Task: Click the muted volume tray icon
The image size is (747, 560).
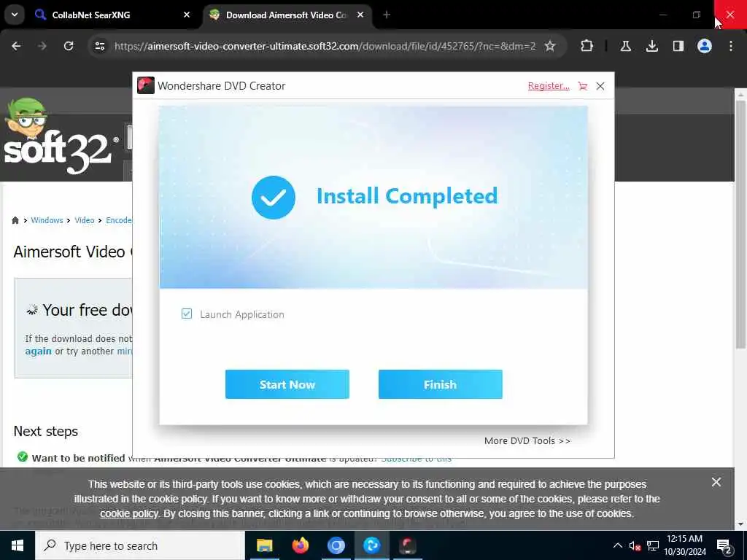Action: coord(635,545)
